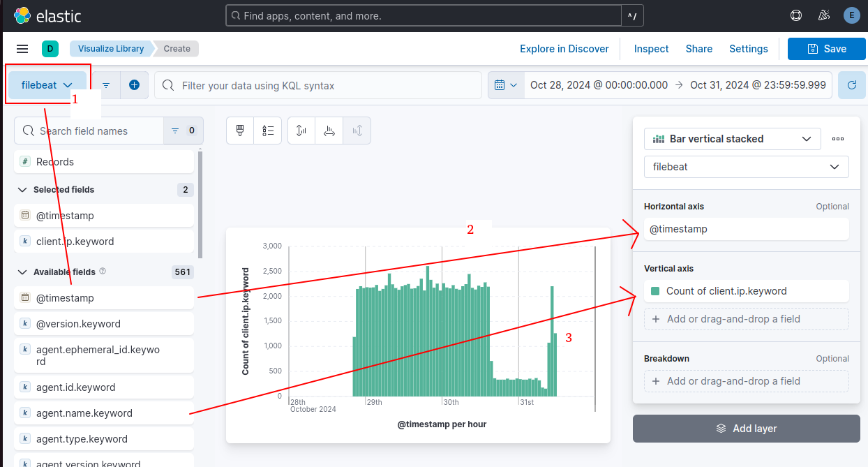
Task: Click the field list vertical scrollbar
Action: [201, 205]
